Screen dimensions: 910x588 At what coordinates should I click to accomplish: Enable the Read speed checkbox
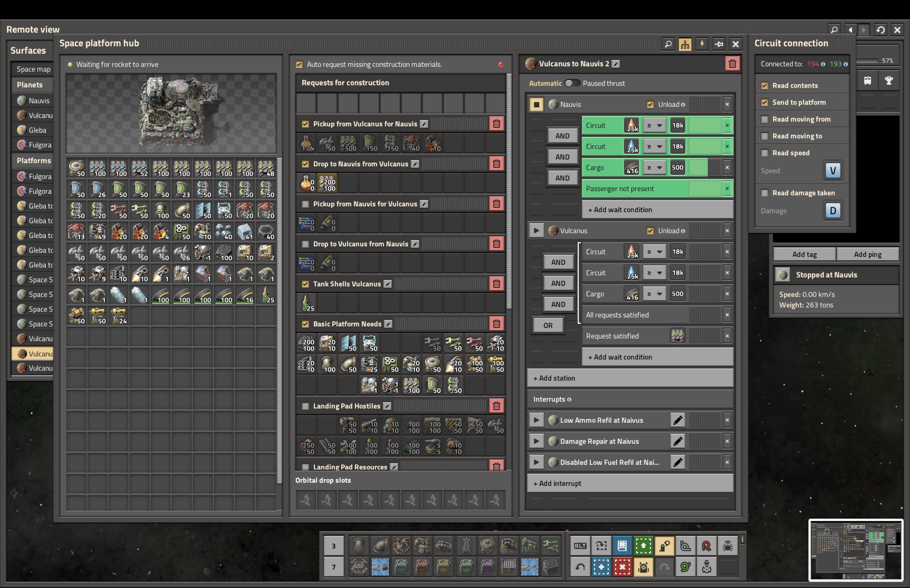[x=764, y=153]
